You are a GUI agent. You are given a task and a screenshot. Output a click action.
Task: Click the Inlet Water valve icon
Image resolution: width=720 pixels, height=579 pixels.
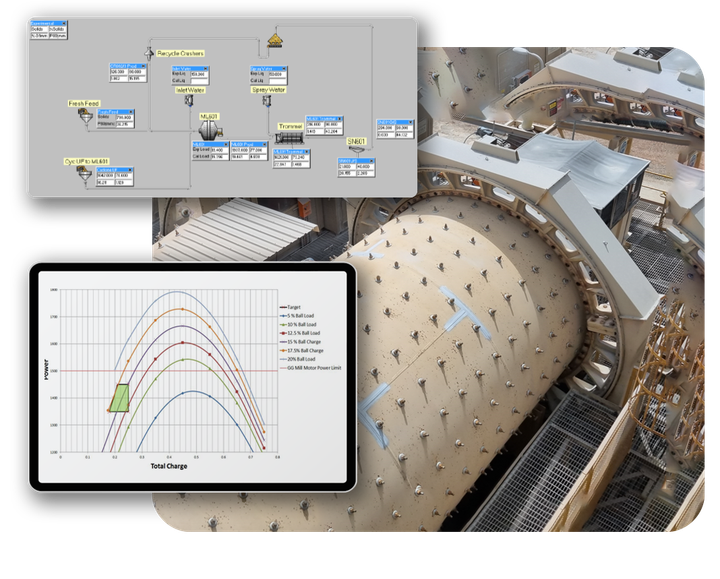point(189,100)
